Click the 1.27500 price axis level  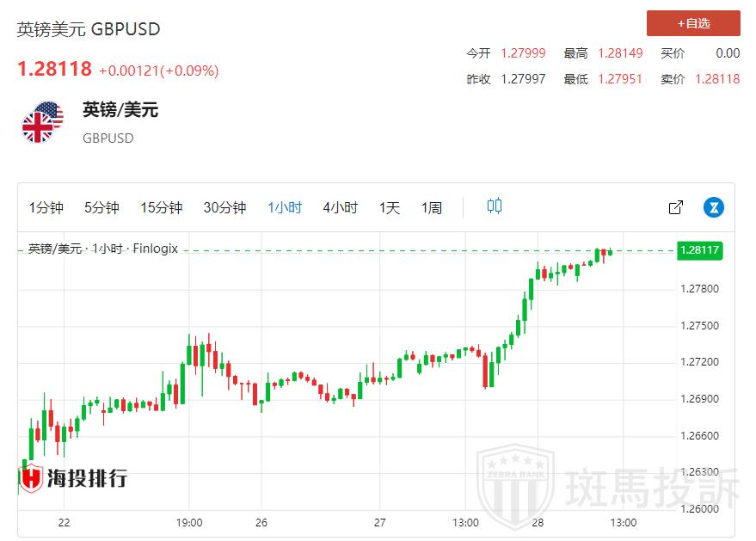click(698, 326)
